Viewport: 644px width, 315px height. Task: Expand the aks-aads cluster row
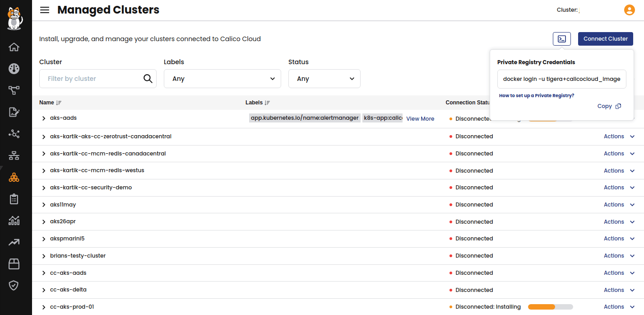[x=44, y=118]
